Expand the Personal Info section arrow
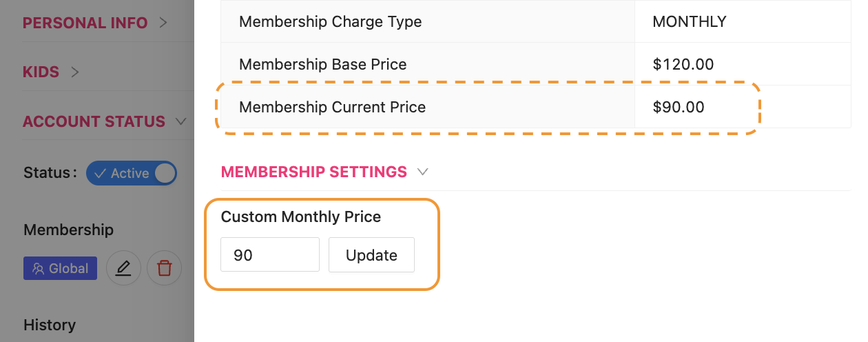868x342 pixels. click(x=163, y=23)
